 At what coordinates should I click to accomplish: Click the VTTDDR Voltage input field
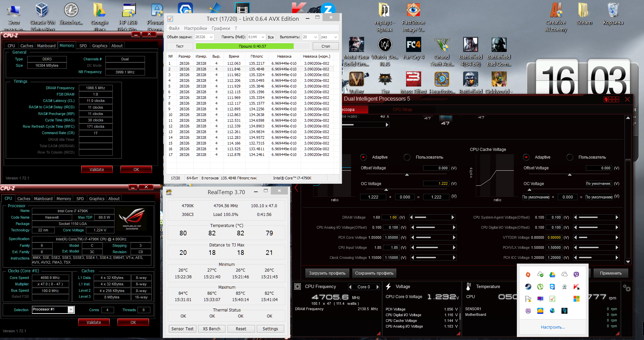[x=554, y=237]
